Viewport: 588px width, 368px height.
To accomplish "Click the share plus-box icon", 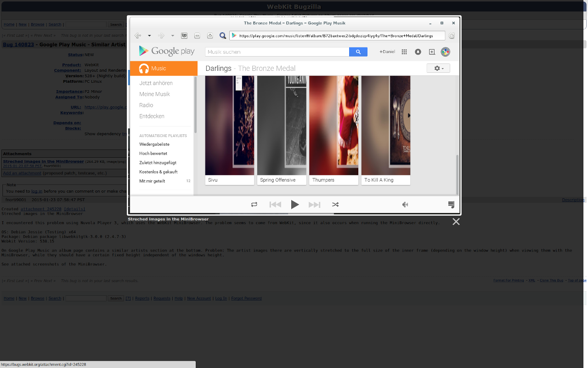I will click(x=432, y=52).
